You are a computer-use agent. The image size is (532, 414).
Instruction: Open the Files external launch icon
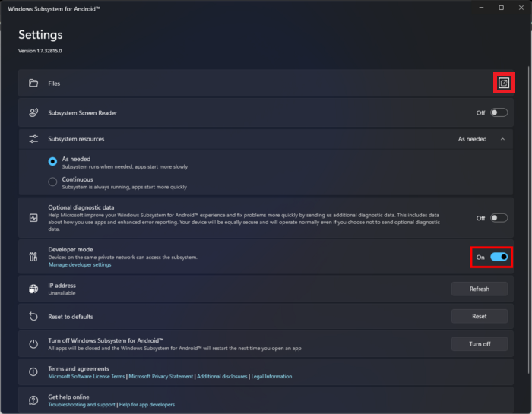[503, 83]
